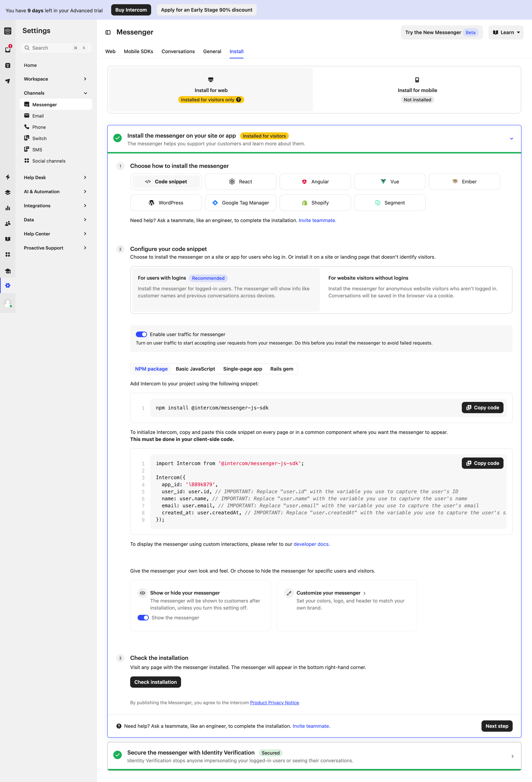The height and width of the screenshot is (782, 532).
Task: Click the Customize your messenger paintbrush icon
Action: point(289,593)
